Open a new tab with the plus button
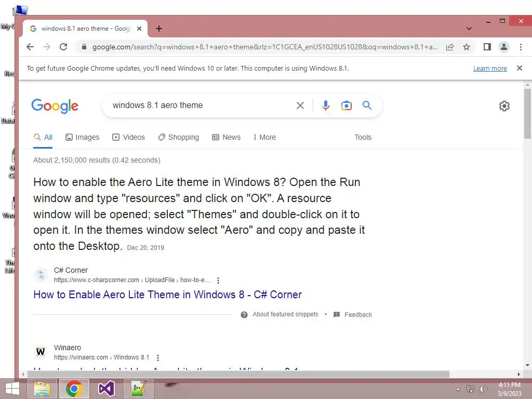The height and width of the screenshot is (399, 532). pyautogui.click(x=159, y=29)
